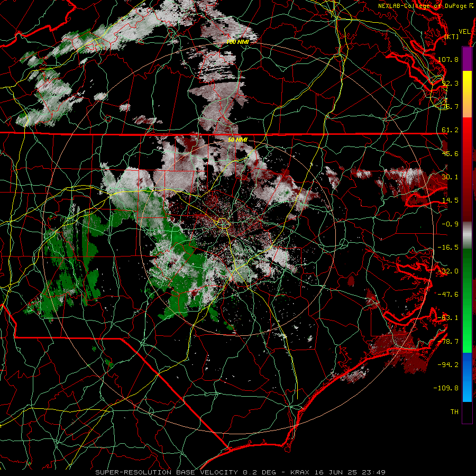Click the 107.8 value on velocity scale
The height and width of the screenshot is (476, 476).
(448, 59)
